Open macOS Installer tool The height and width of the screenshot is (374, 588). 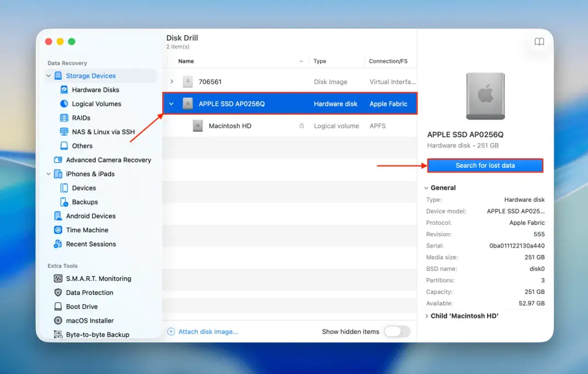pos(90,320)
